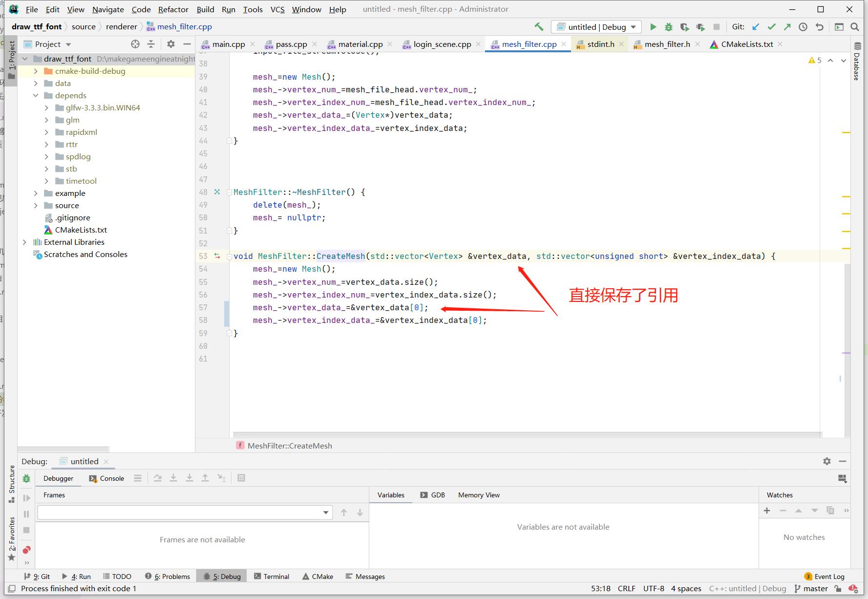Open the Navigate menu
Screen dimensions: 868x599
(108, 9)
